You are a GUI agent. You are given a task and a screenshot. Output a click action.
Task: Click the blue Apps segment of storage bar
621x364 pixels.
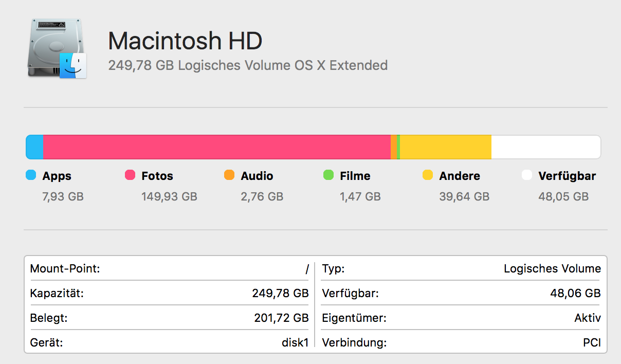34,147
